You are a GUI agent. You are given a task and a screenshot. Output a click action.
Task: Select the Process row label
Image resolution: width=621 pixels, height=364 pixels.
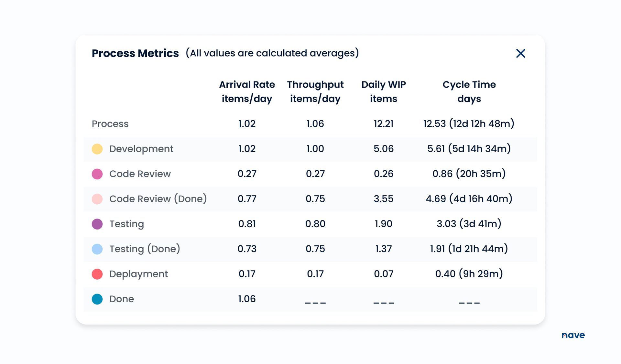tap(110, 124)
